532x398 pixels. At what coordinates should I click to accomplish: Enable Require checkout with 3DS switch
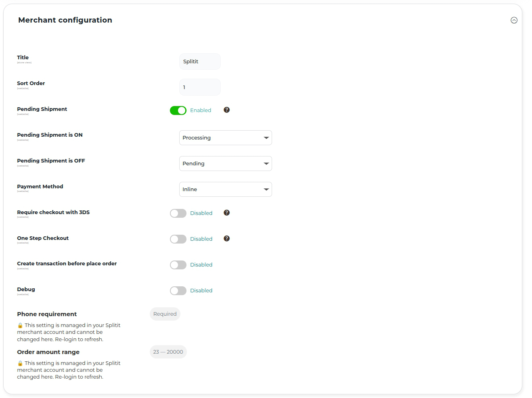point(178,213)
